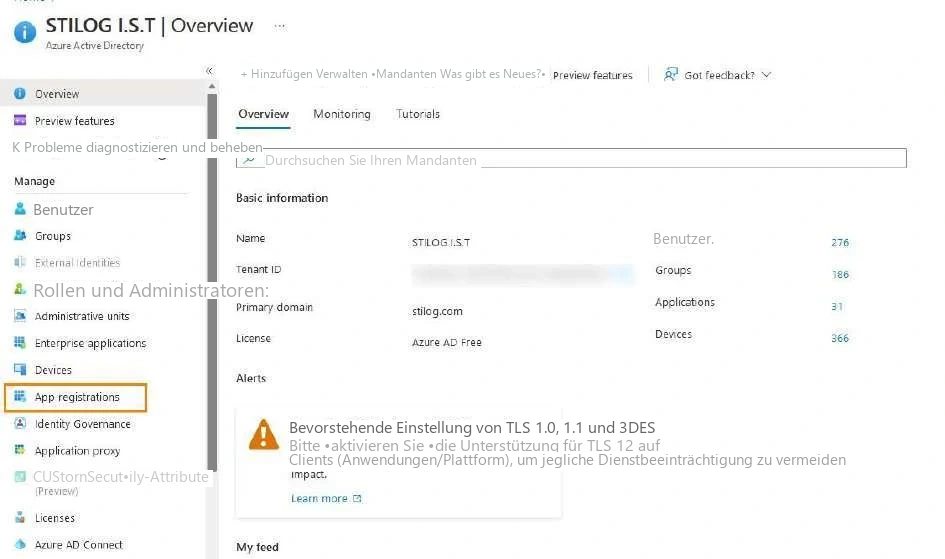Viewport: 945px width, 559px height.
Task: Select the Overview tab
Action: [x=263, y=114]
